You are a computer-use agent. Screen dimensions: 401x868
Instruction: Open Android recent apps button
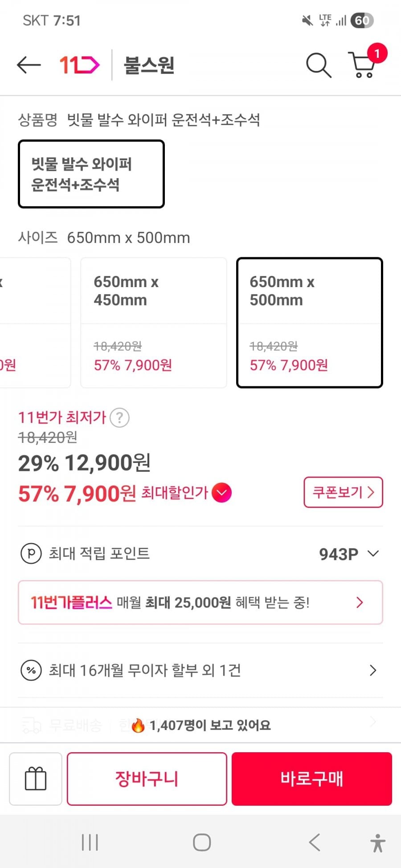90,843
